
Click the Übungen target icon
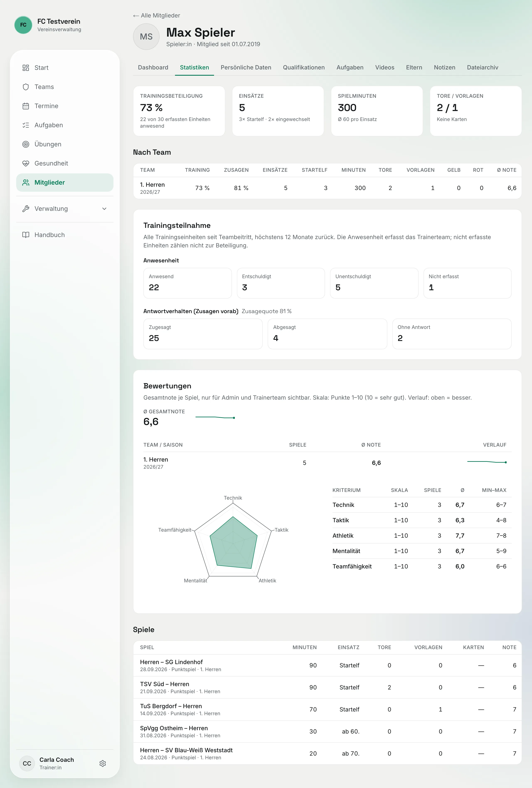26,144
